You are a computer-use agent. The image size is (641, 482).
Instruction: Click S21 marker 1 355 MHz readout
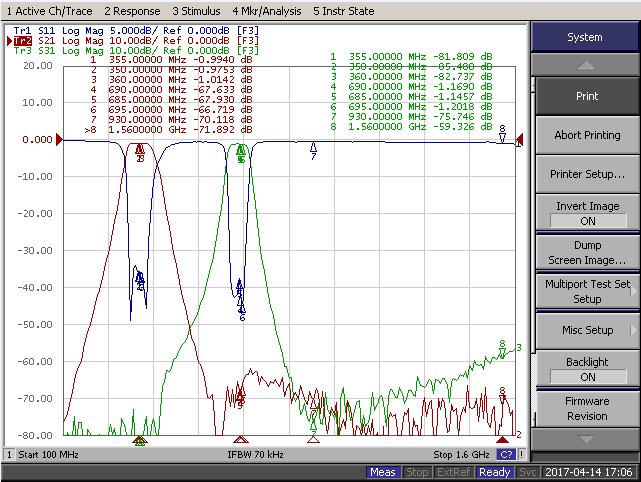(x=171, y=60)
